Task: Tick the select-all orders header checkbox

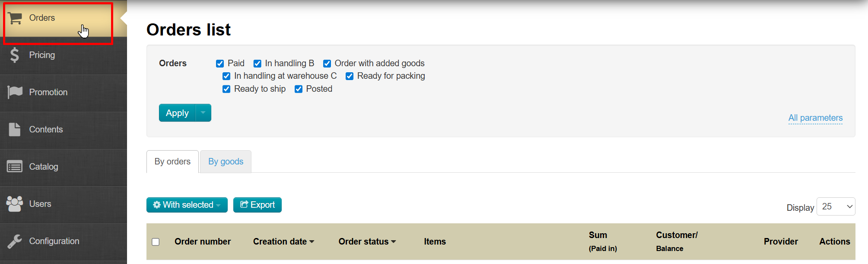Action: tap(156, 242)
